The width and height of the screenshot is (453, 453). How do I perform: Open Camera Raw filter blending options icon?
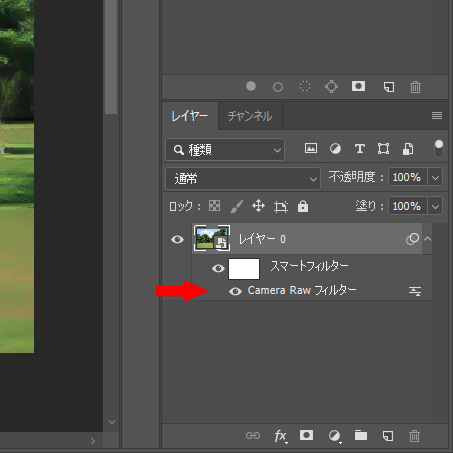click(x=415, y=291)
